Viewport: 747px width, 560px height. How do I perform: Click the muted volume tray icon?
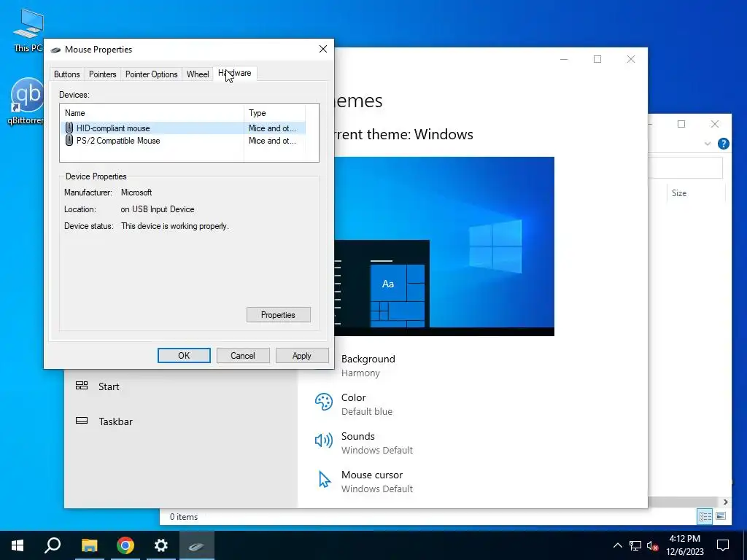pyautogui.click(x=652, y=545)
